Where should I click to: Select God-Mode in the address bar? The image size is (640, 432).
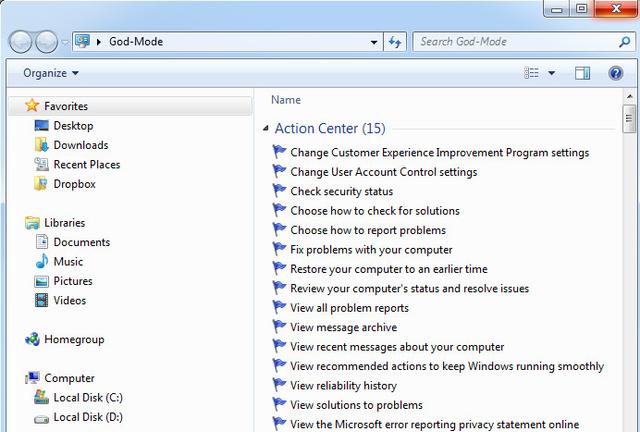pyautogui.click(x=136, y=42)
